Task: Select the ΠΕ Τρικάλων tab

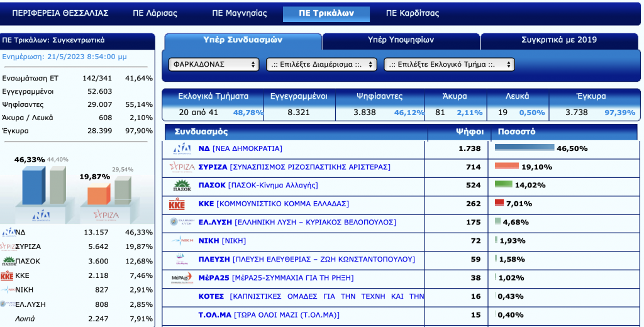Action: point(326,14)
